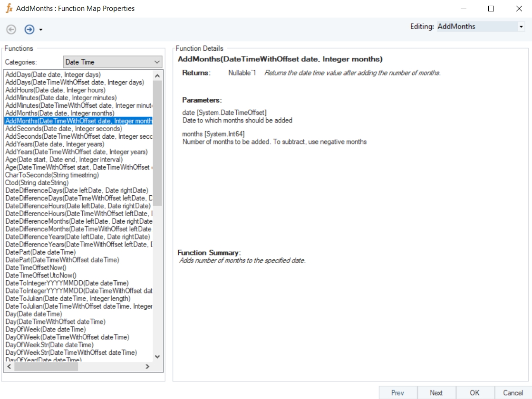532x399 pixels.
Task: Choose the CharToSeconds function entry
Action: coord(52,175)
